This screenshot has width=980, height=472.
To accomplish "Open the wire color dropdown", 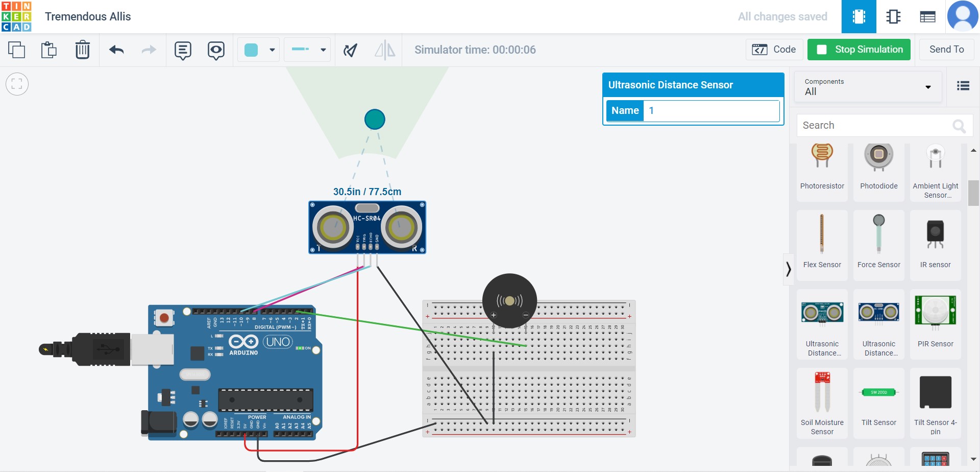I will [259, 50].
